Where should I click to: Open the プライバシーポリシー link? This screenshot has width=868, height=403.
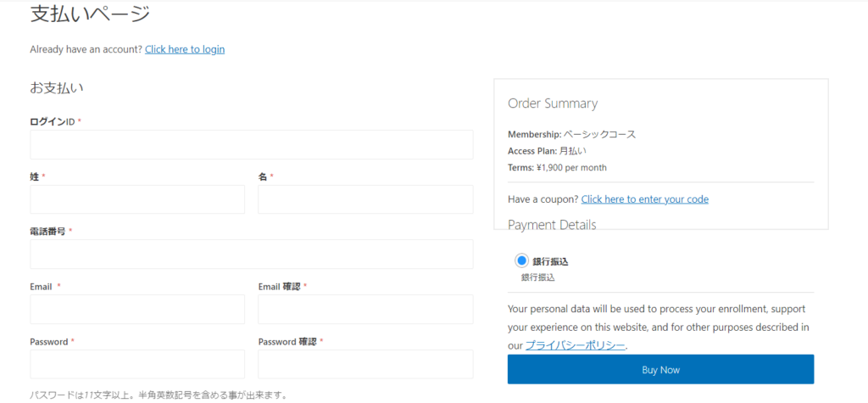(576, 345)
